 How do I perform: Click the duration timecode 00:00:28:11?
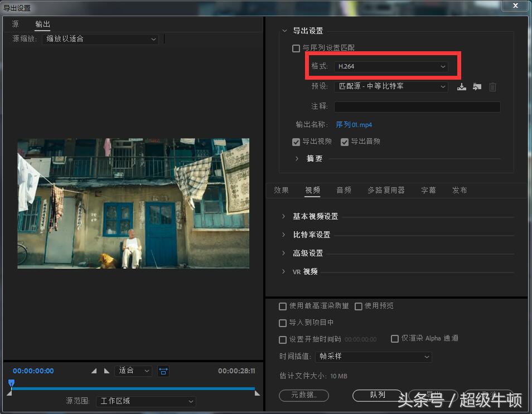[236, 371]
